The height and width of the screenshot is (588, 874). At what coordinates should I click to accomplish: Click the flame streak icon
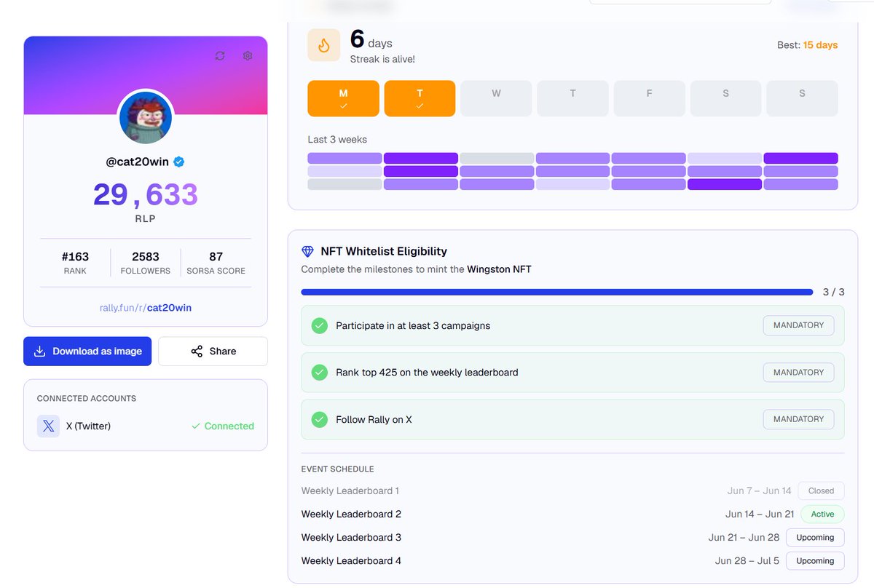tap(324, 45)
